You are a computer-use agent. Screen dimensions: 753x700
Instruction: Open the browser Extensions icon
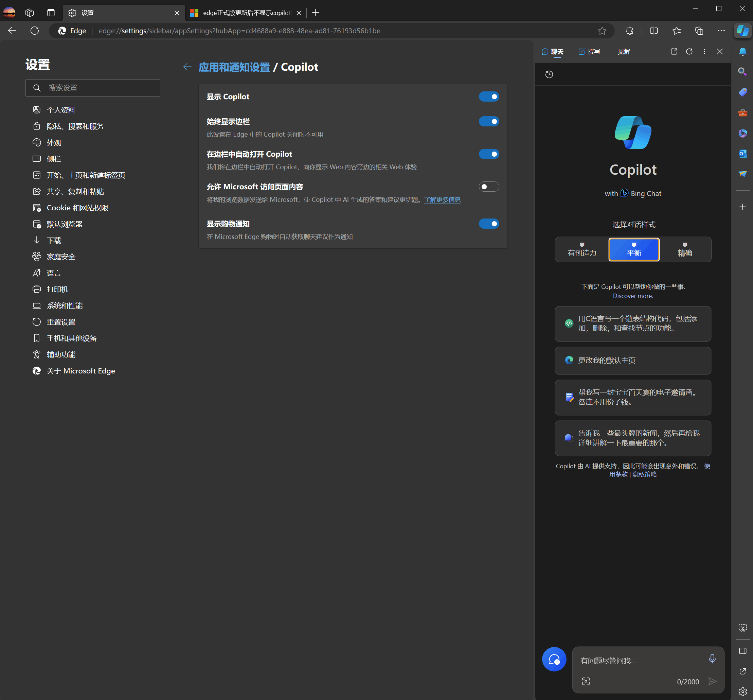pyautogui.click(x=629, y=31)
